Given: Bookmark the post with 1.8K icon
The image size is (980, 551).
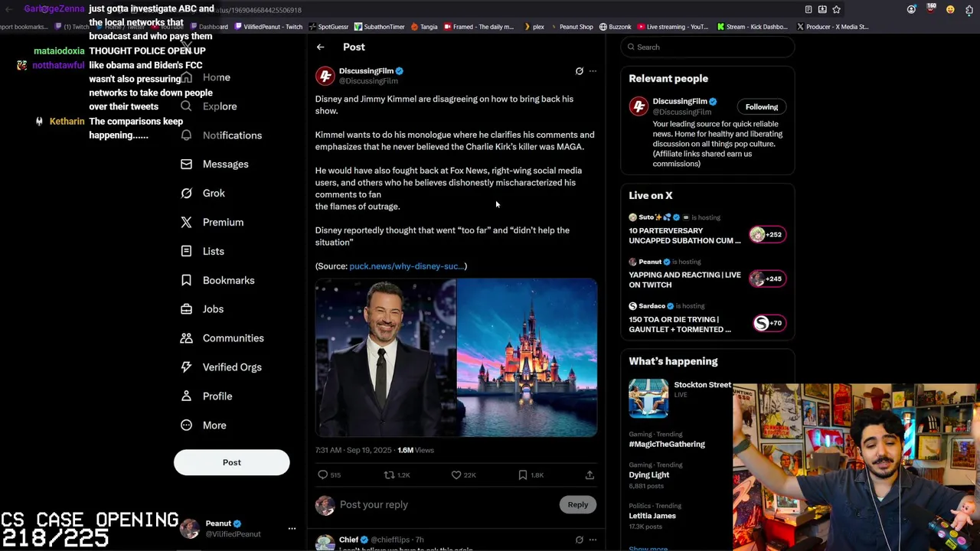Looking at the screenshot, I should coord(523,475).
